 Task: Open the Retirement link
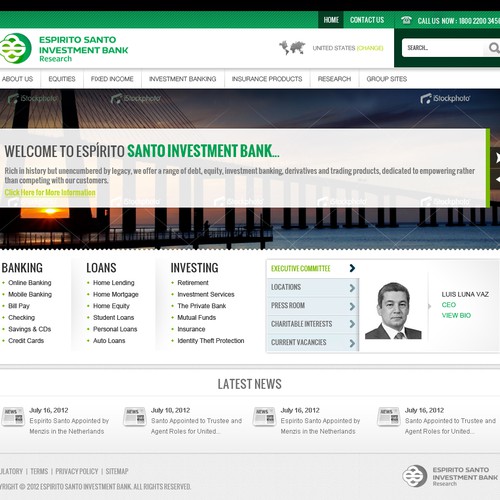coord(193,283)
